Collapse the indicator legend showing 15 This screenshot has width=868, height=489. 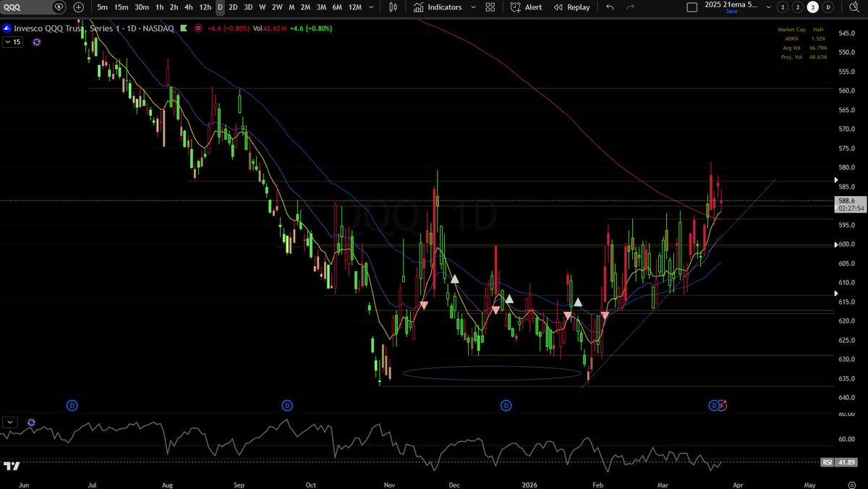(x=13, y=42)
